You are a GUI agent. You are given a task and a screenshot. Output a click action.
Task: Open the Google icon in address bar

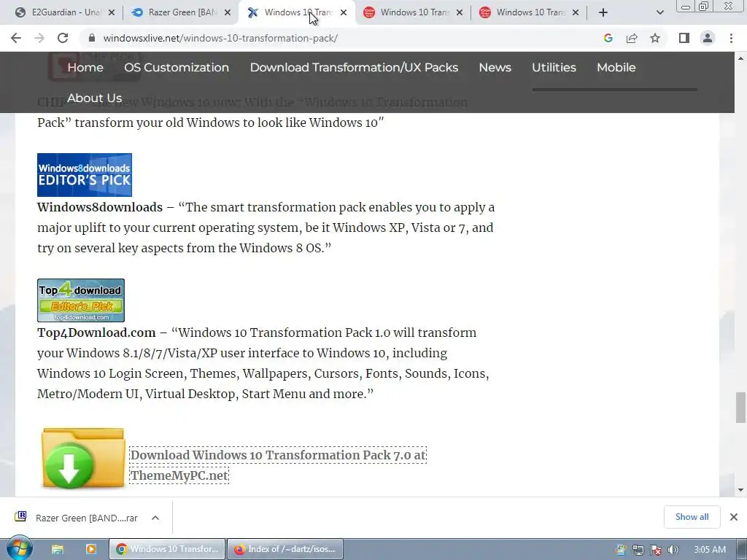pos(608,38)
